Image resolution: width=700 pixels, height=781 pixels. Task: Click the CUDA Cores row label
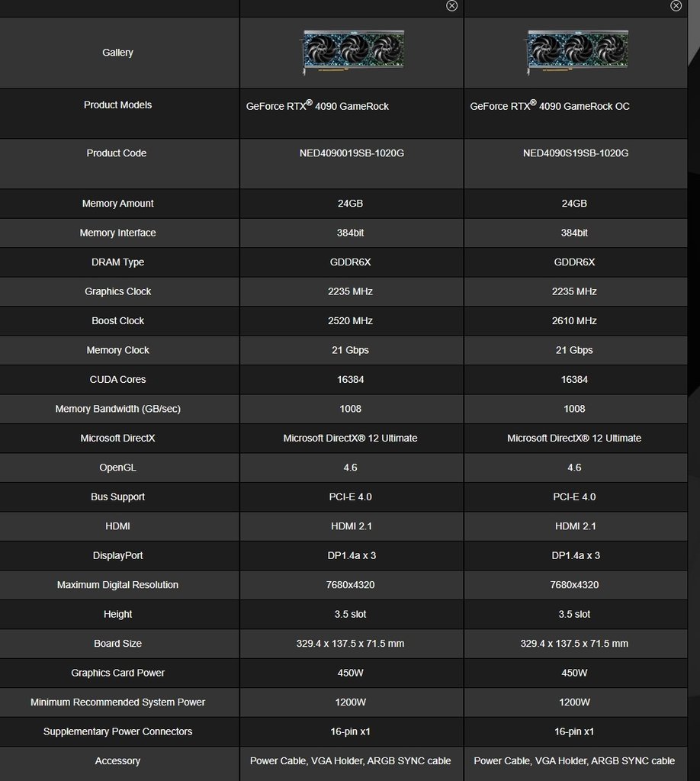click(x=117, y=380)
